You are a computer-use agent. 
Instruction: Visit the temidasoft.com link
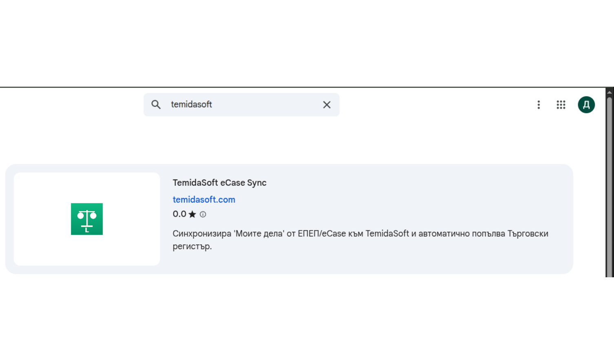point(204,200)
